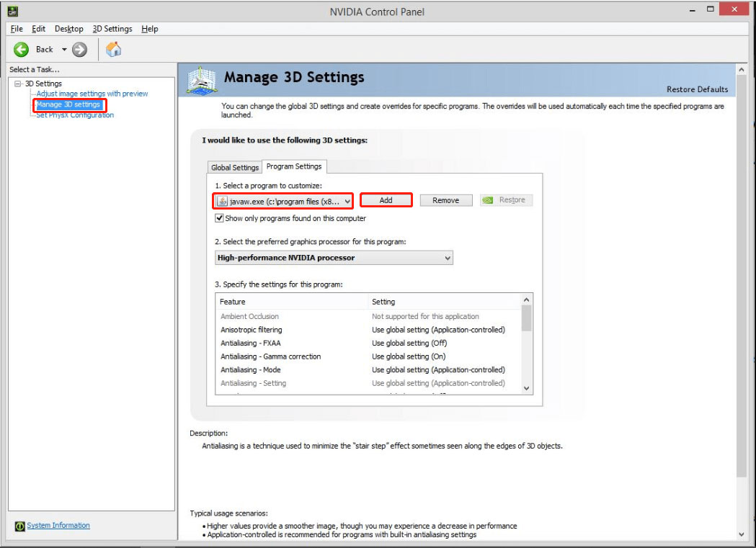Open the System Information link
The image size is (756, 548).
coord(58,526)
